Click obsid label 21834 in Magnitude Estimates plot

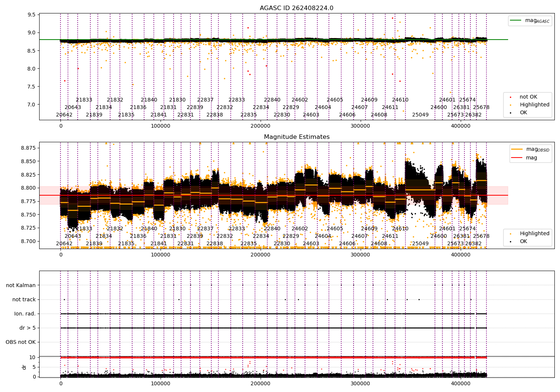click(104, 236)
